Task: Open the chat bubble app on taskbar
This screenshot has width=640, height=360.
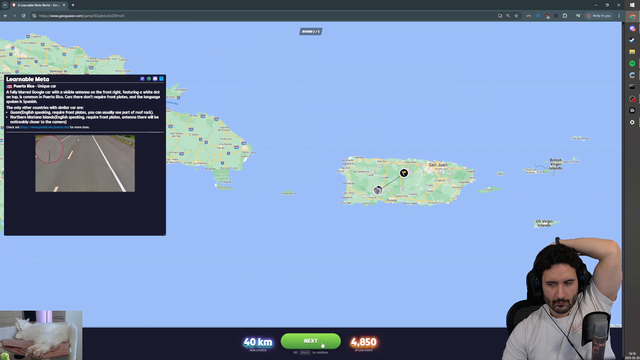Action: (632, 110)
